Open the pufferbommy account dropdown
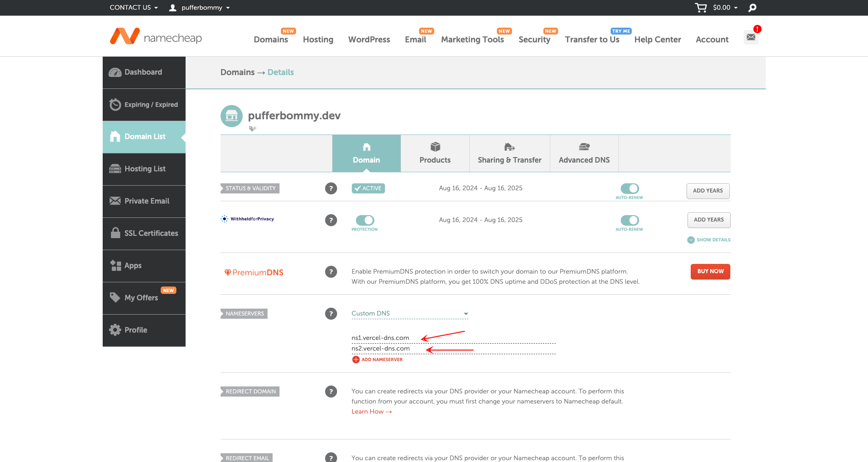Viewport: 868px width, 462px height. [x=205, y=7]
